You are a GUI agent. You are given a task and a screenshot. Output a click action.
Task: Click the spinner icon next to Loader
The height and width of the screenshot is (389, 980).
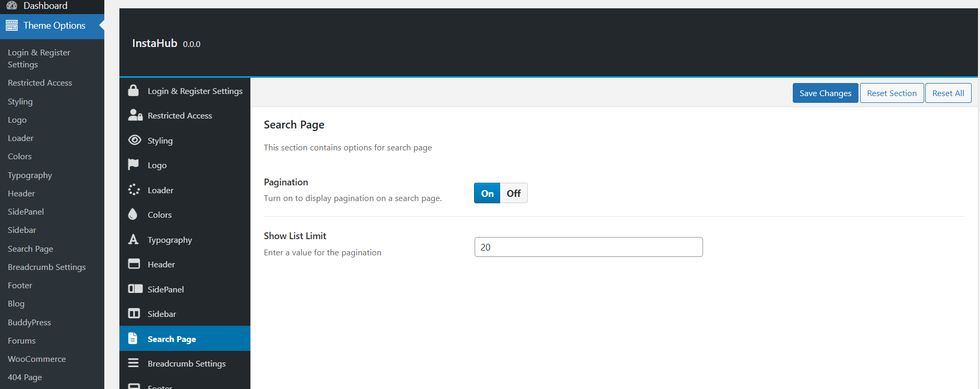coord(134,190)
